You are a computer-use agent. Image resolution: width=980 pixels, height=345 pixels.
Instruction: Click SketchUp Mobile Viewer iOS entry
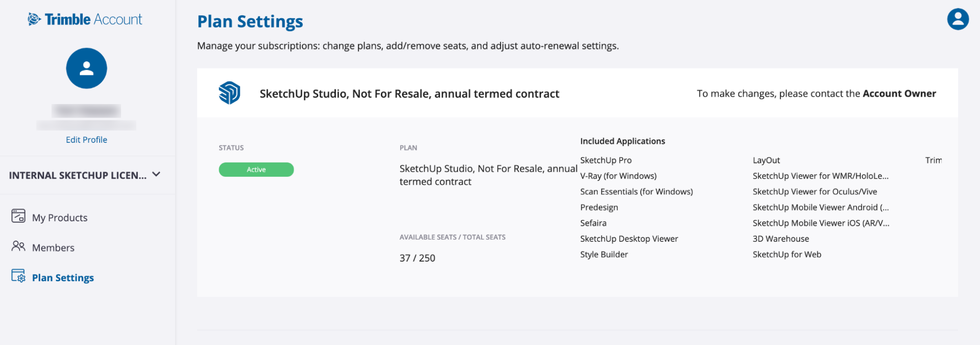pos(821,223)
